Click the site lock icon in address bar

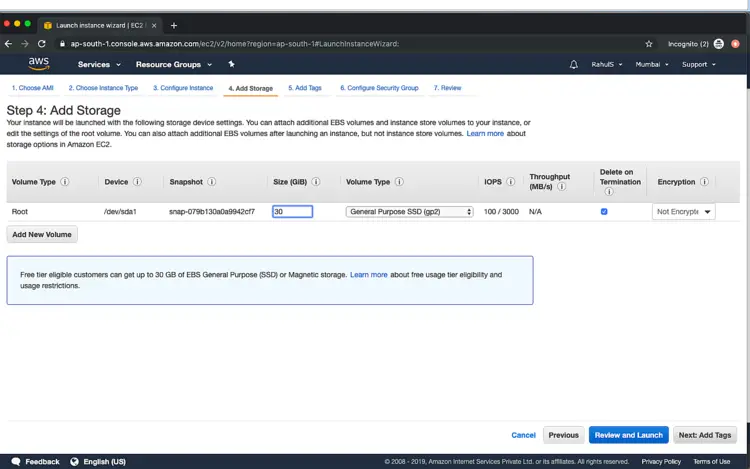(62, 44)
